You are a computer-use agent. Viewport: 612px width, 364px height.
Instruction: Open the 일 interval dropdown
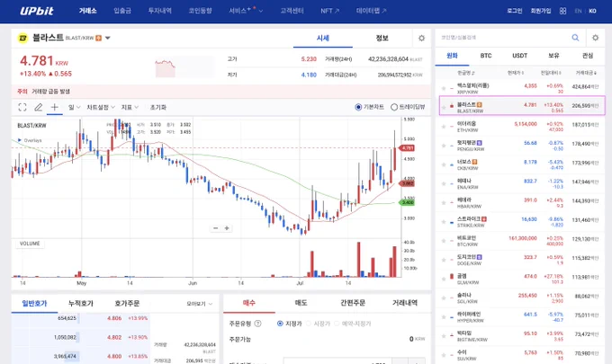[74, 107]
